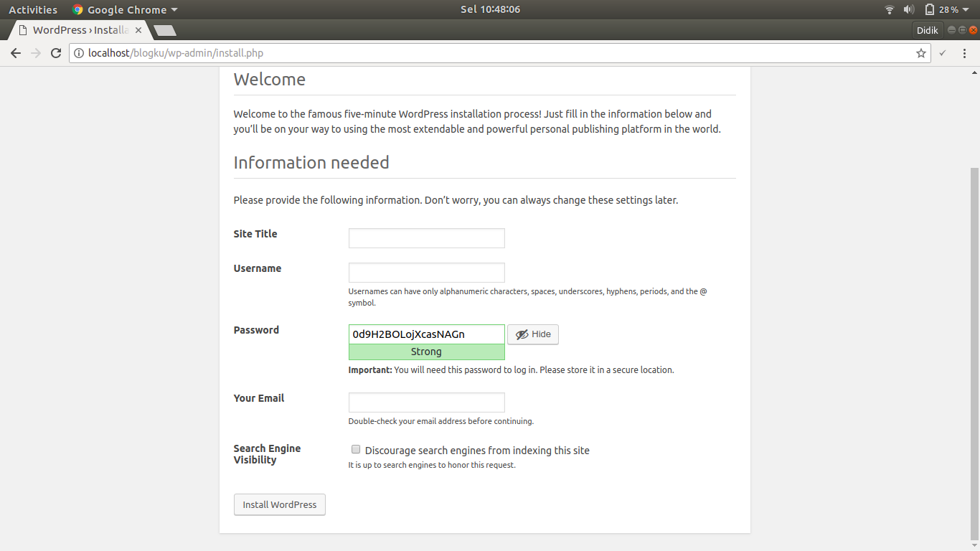Click the site information icon in address bar

[x=79, y=53]
